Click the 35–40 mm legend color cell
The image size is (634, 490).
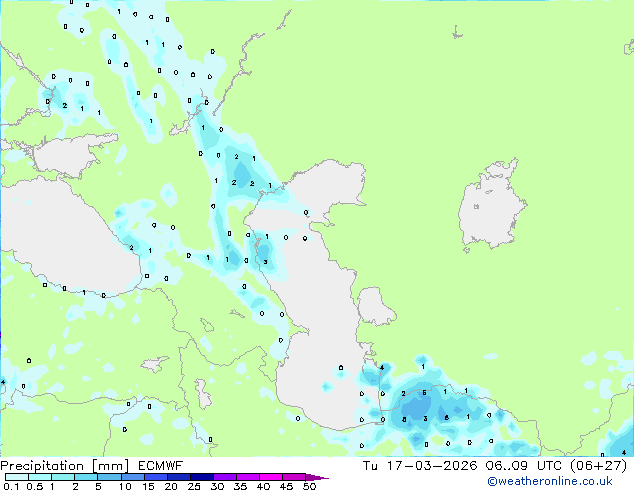[x=247, y=477]
